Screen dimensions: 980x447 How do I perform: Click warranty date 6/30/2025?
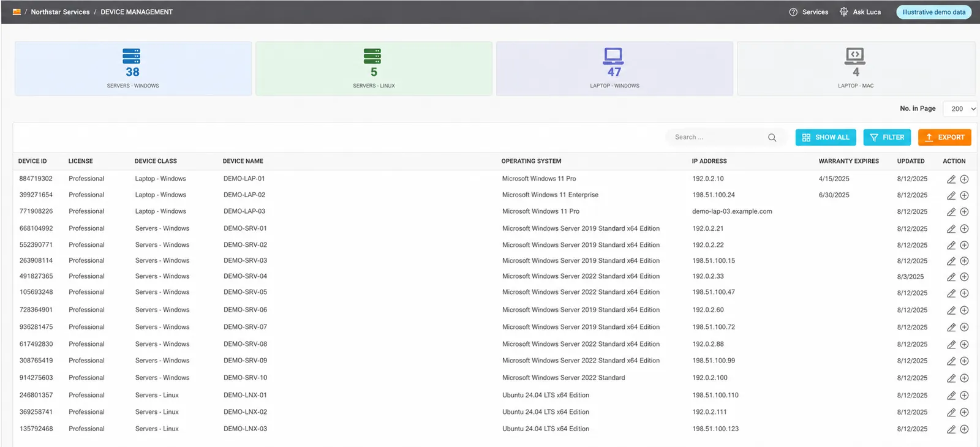point(834,195)
